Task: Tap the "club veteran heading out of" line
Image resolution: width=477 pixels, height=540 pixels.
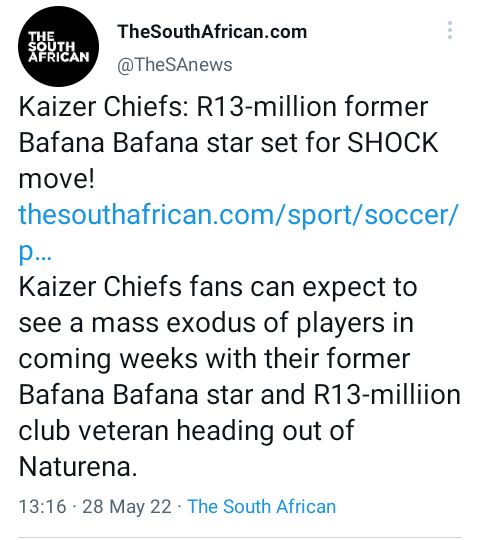Action: 186,430
